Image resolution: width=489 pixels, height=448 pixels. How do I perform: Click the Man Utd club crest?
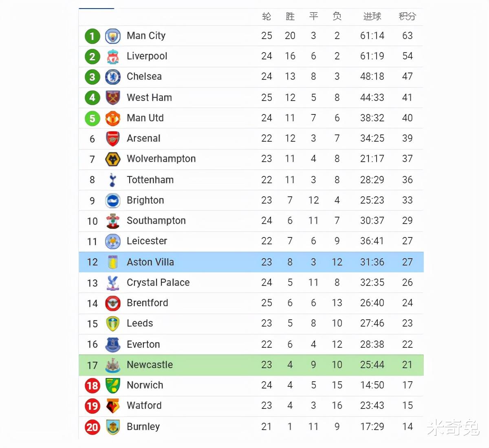point(113,119)
